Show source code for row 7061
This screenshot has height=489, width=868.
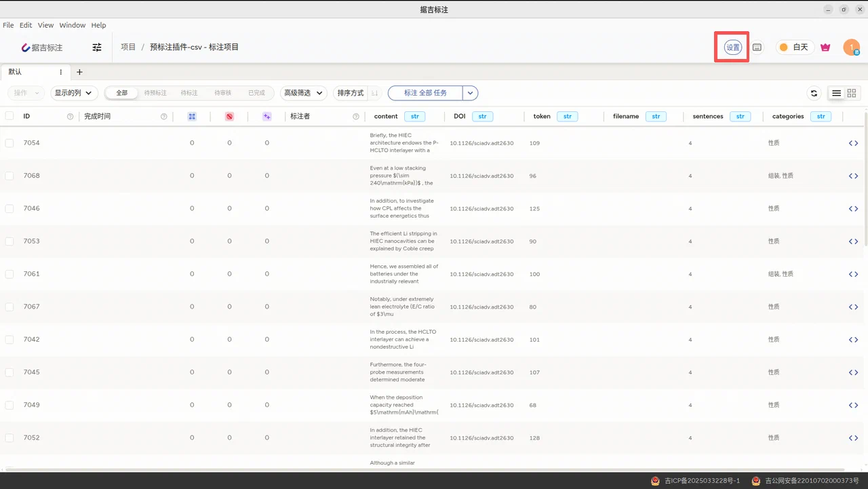coord(853,274)
